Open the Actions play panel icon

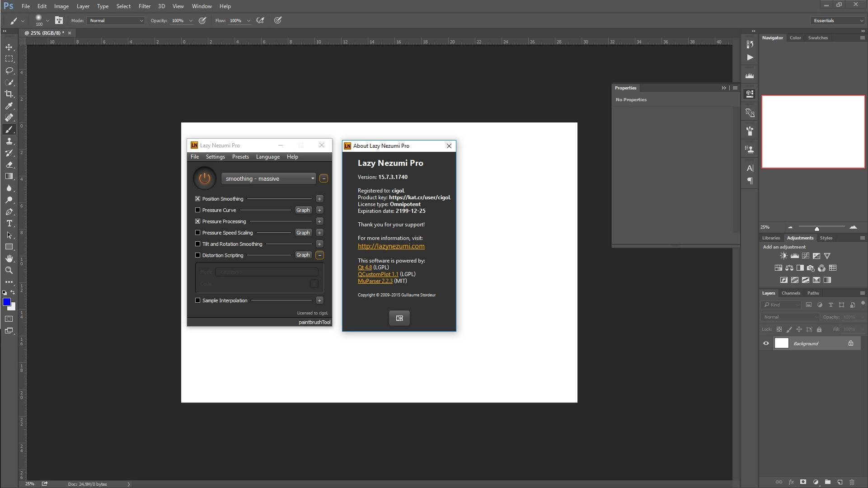point(750,57)
